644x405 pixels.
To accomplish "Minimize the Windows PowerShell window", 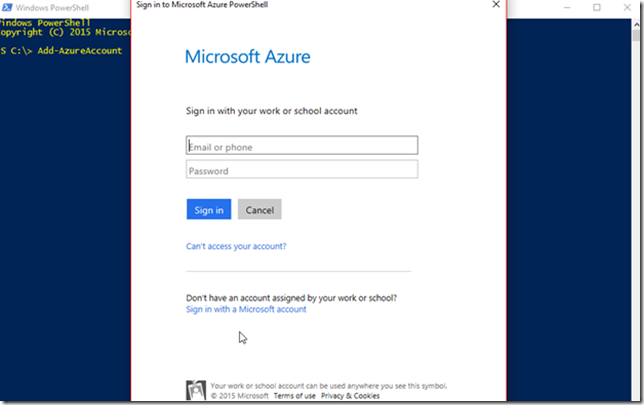I will (x=567, y=7).
